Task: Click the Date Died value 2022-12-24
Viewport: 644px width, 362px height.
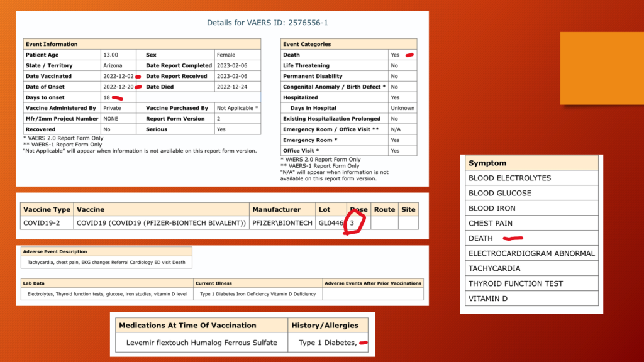Action: point(230,87)
